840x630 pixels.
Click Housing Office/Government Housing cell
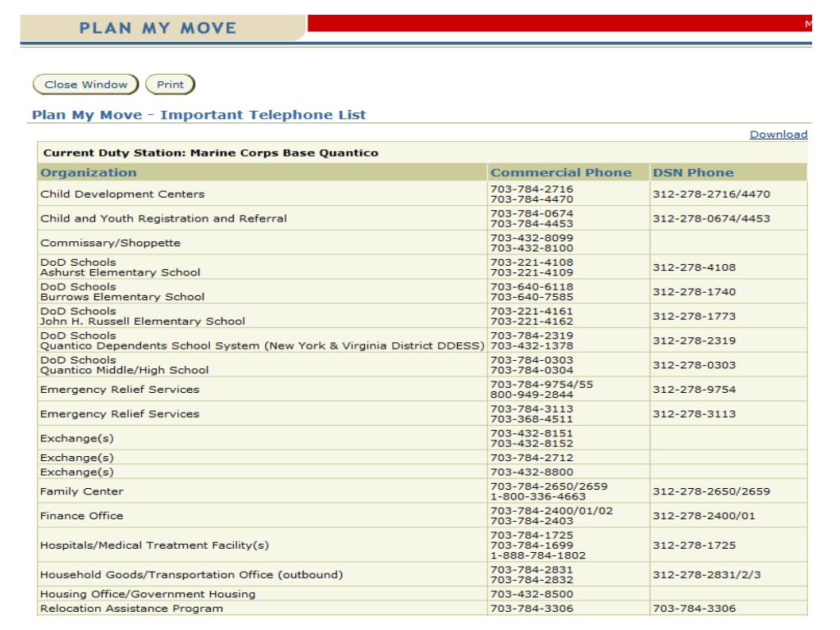coord(262,594)
